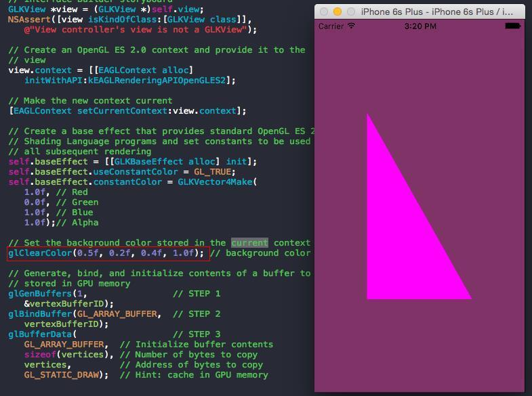
Task: Click the purple background below the triangle
Action: pos(419,345)
